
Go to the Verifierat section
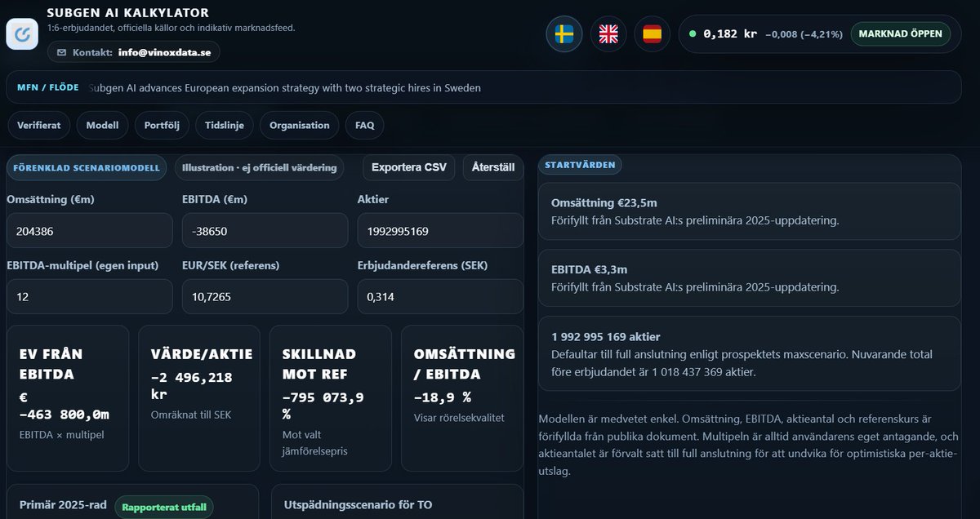(38, 126)
